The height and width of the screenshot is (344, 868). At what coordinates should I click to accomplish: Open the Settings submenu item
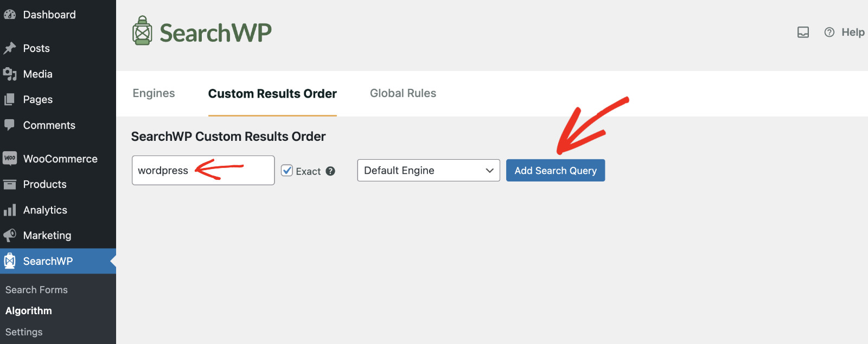(24, 332)
